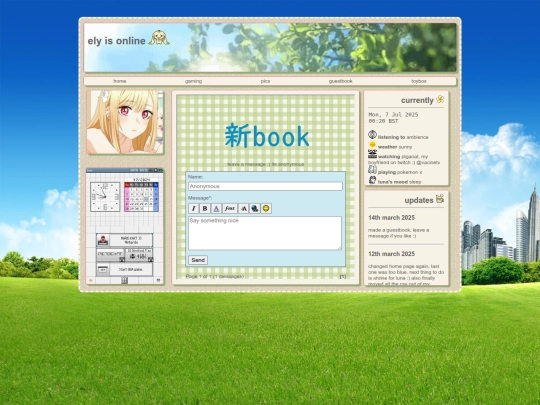The image size is (540, 405).
Task: Click the '新book' guestbook title
Action: point(267,136)
